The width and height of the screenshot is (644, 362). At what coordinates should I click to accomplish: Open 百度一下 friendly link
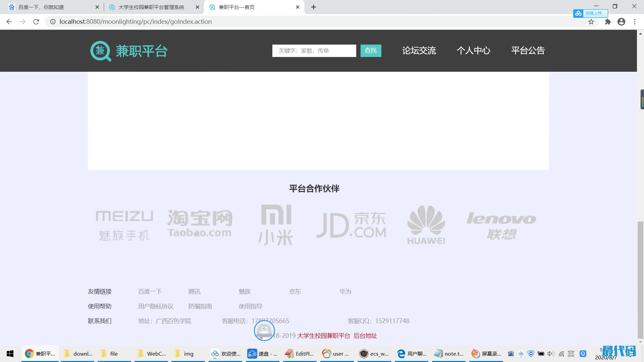pos(150,292)
